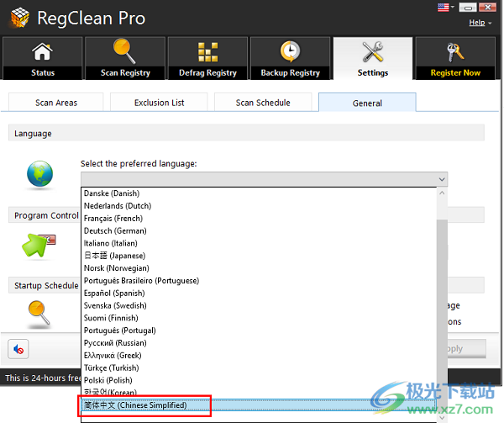Image resolution: width=504 pixels, height=423 pixels.
Task: Collapse the preferred language combo box
Action: [442, 179]
